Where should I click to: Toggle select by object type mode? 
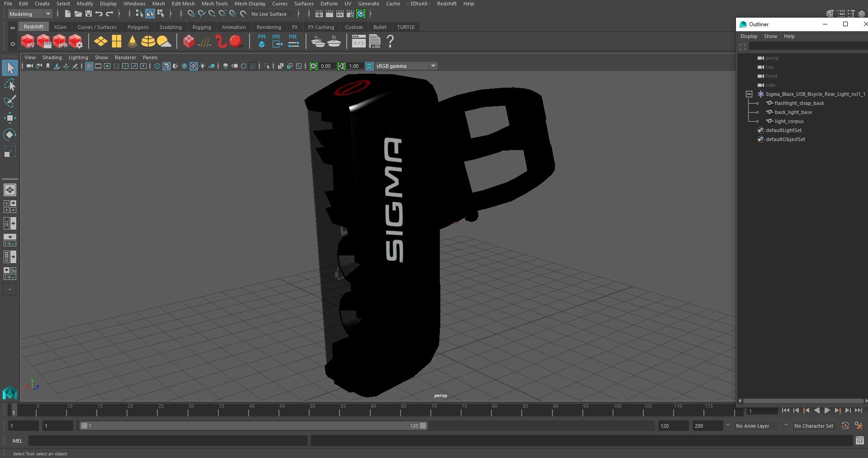point(150,14)
